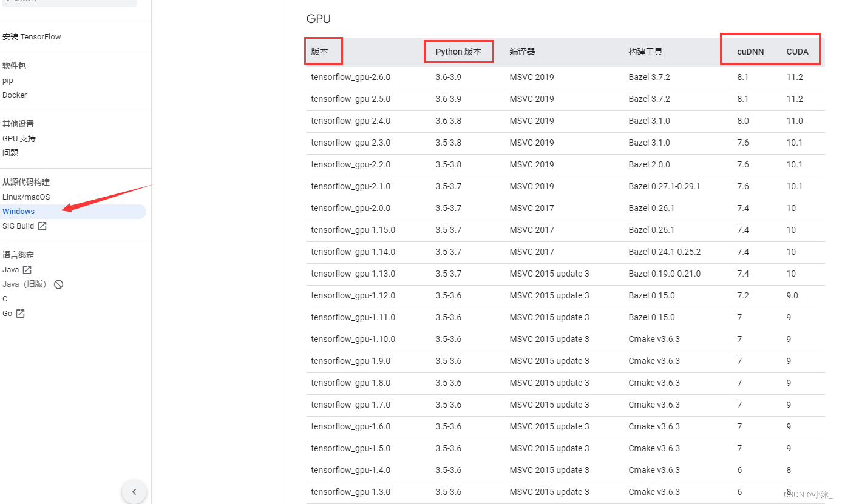Click the 编译器 column header
Screen dimensions: 842x504
coord(523,52)
